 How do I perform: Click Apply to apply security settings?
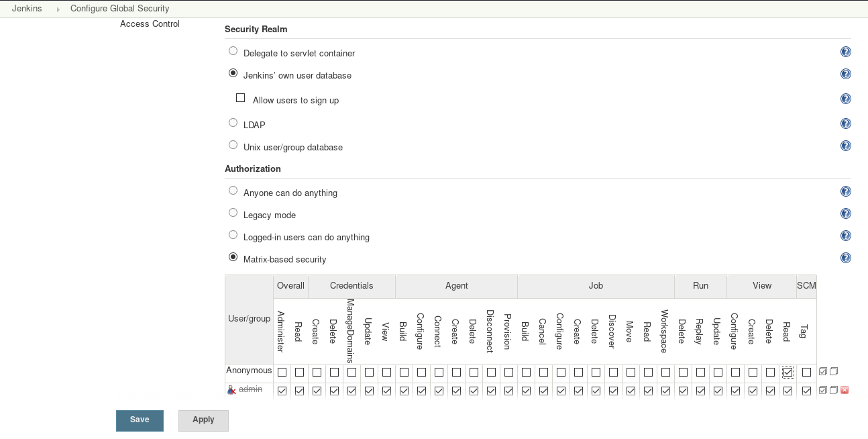click(x=203, y=420)
